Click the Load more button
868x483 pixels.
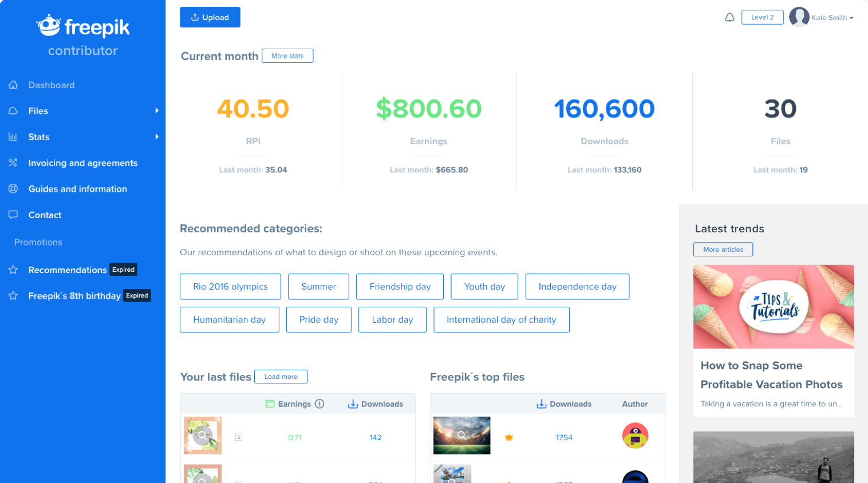click(281, 377)
